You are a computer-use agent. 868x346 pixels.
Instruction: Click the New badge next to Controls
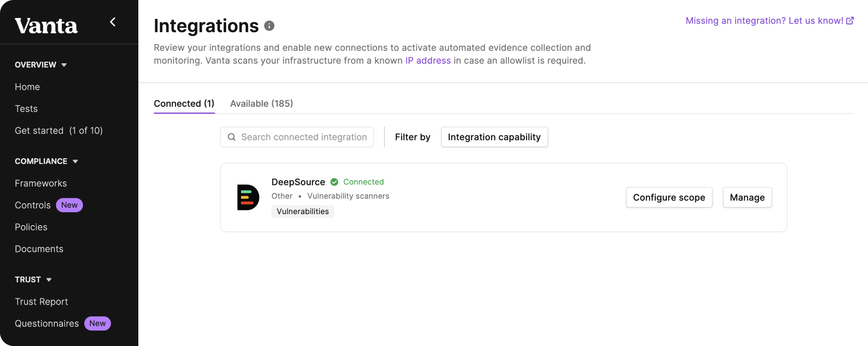[69, 205]
